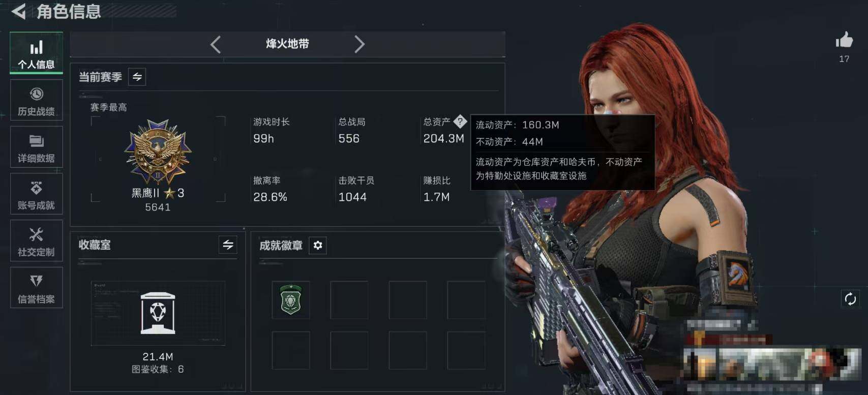The width and height of the screenshot is (868, 395).
Task: Toggle the 收藏室 swap display button
Action: (x=228, y=245)
